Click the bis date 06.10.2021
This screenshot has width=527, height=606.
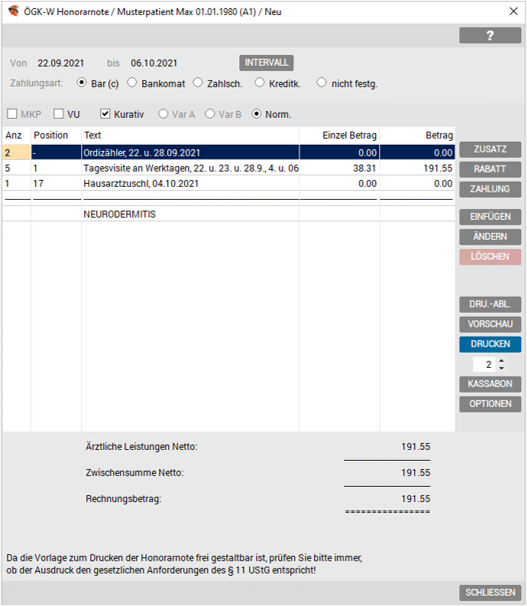point(154,63)
